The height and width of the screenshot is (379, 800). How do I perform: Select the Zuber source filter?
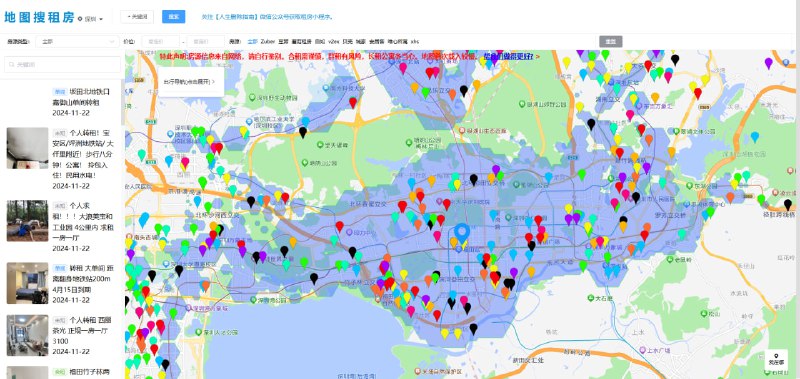pyautogui.click(x=268, y=41)
